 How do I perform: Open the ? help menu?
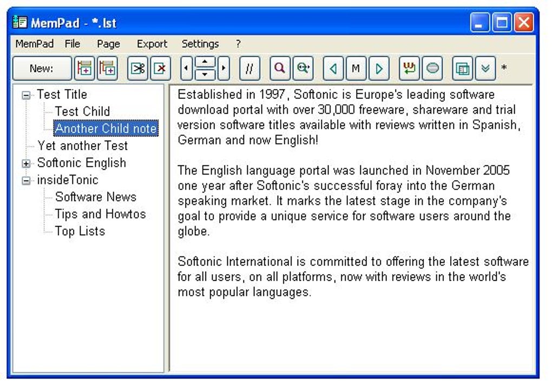(x=238, y=44)
